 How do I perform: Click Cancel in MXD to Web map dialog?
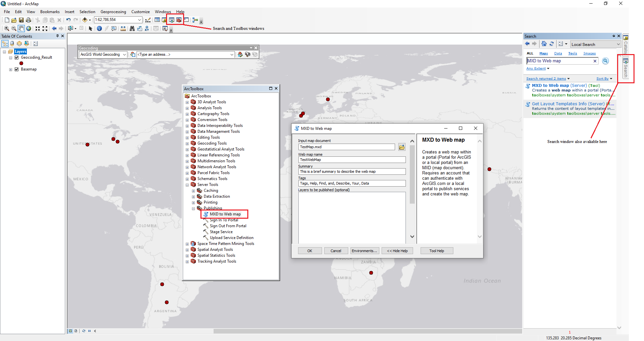coord(336,251)
